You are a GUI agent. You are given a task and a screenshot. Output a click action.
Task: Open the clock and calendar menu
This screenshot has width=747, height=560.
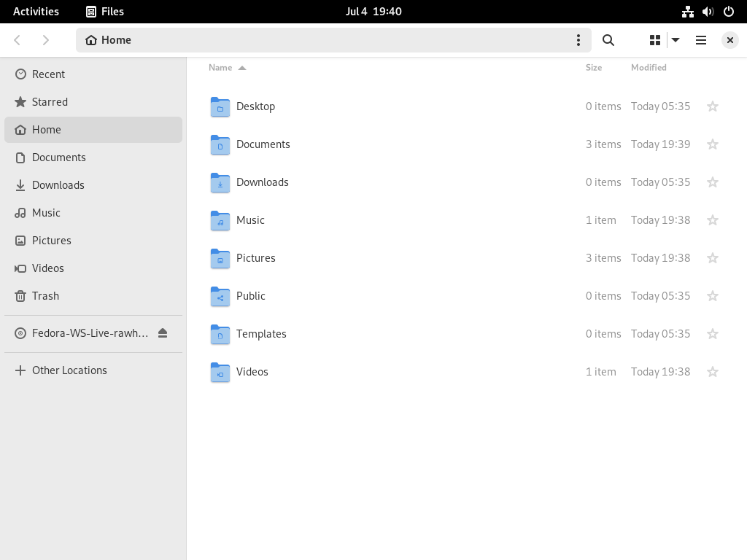373,12
